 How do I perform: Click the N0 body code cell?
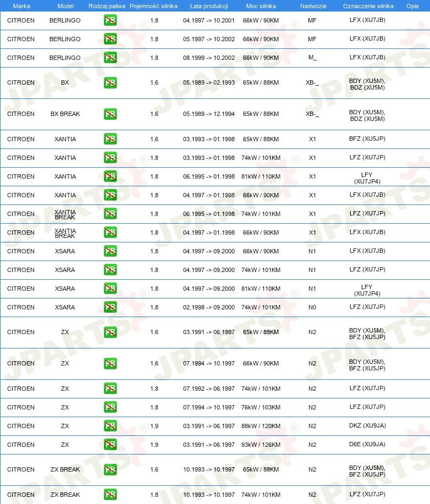coord(312,307)
